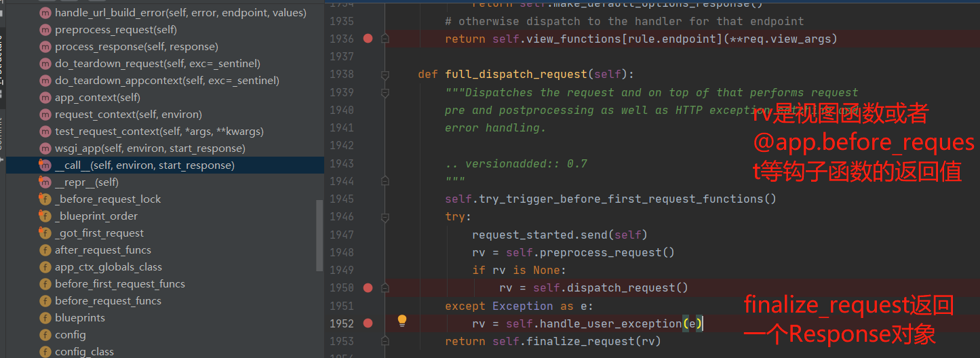Open the yellow light bulb quick-fix on line 1952
The image size is (980, 358).
click(x=401, y=321)
